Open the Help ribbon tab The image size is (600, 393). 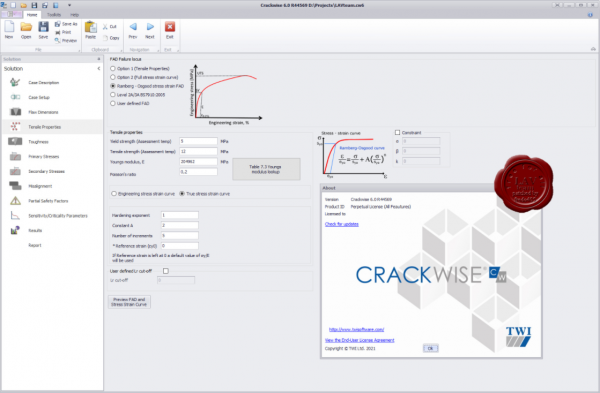pyautogui.click(x=75, y=15)
